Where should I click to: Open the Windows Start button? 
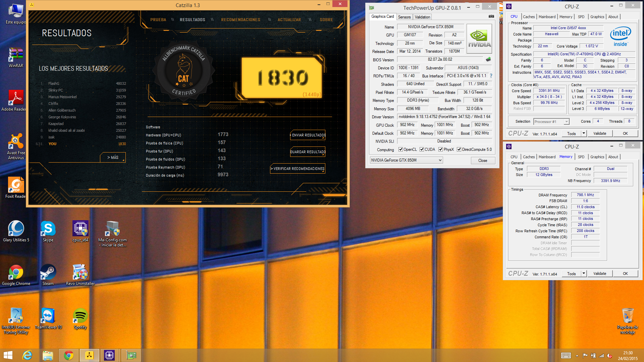point(8,355)
